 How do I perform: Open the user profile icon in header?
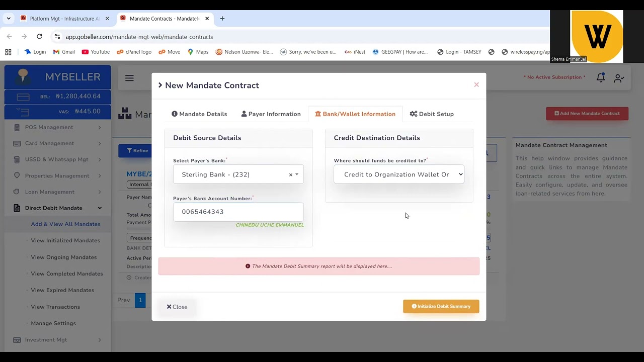point(619,78)
